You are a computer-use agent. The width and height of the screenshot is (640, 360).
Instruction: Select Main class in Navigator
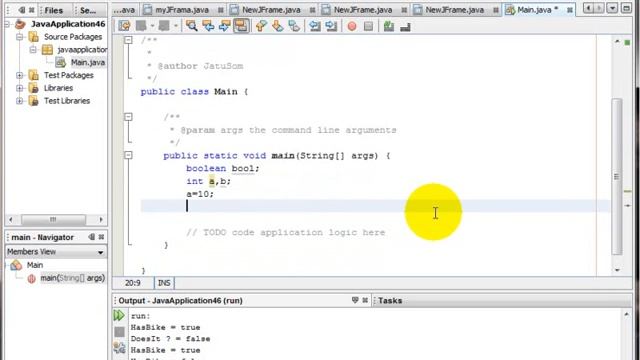[x=35, y=265]
